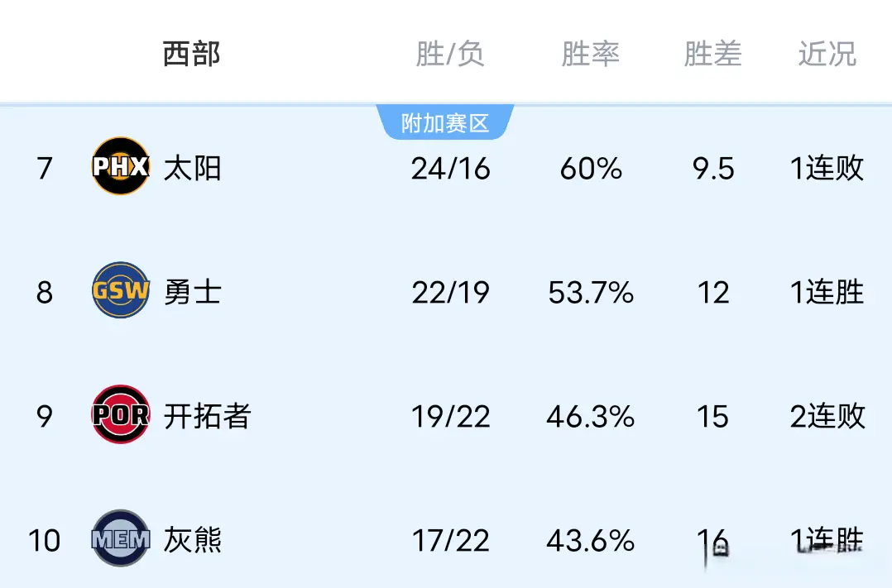Click the Suns 24/16 record
Screen dimensions: 892x588
tap(450, 169)
